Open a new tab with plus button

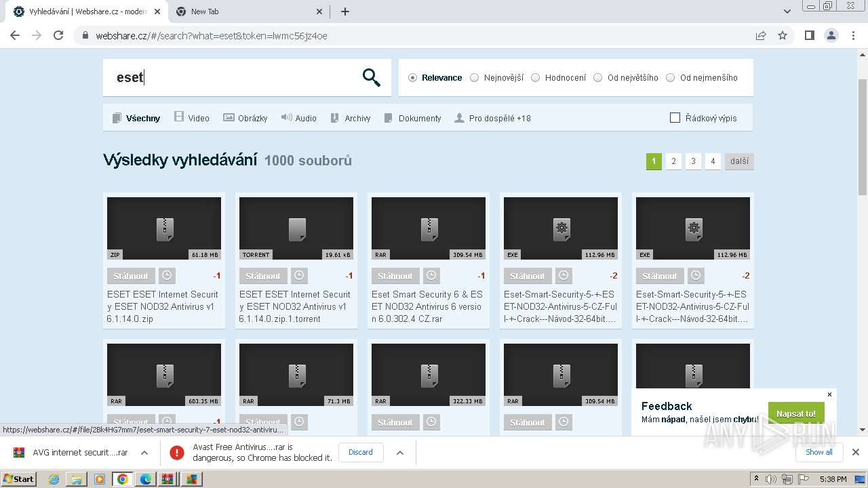tap(344, 12)
